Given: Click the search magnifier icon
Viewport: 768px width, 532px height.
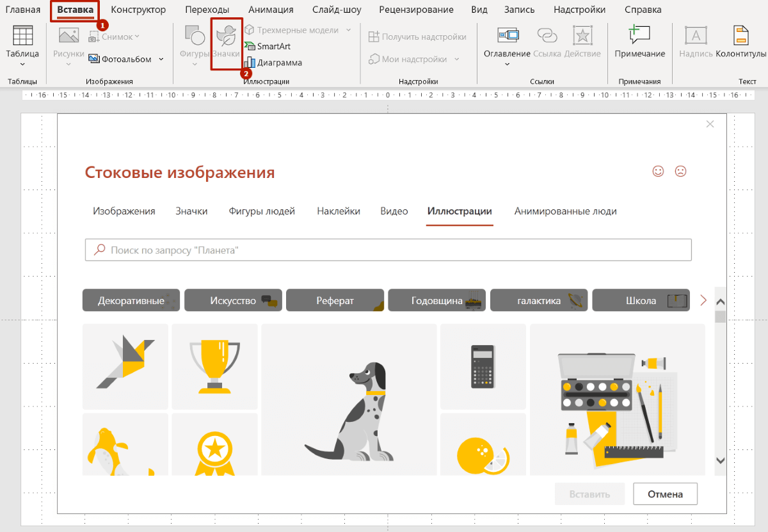Looking at the screenshot, I should [99, 250].
